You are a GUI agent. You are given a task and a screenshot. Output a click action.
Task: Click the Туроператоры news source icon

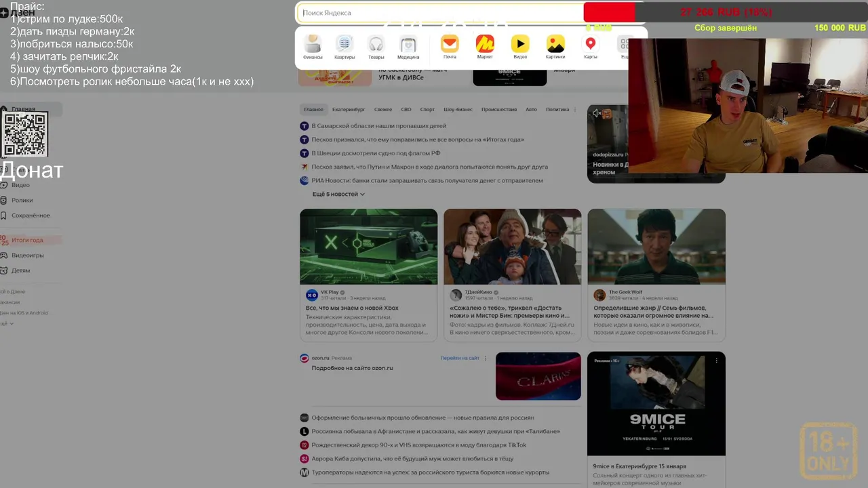pos(304,472)
